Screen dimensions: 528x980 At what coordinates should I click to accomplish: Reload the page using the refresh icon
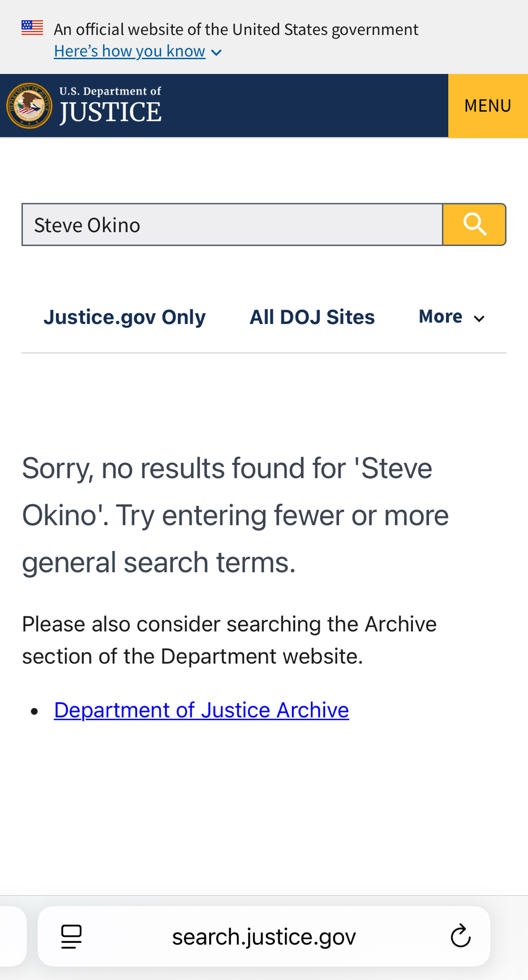pyautogui.click(x=460, y=936)
